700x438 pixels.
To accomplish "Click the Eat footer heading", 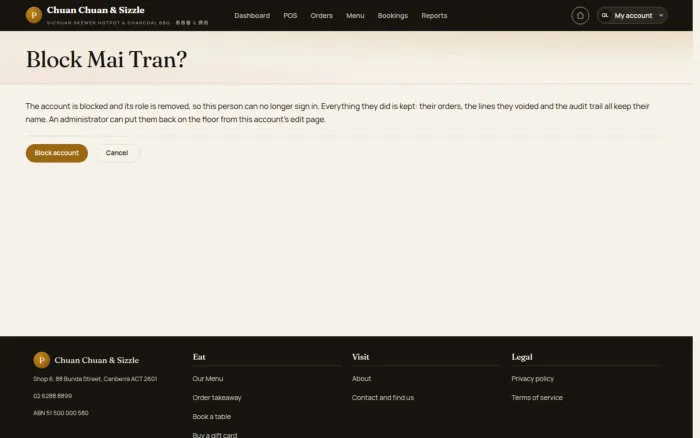I will pyautogui.click(x=199, y=357).
